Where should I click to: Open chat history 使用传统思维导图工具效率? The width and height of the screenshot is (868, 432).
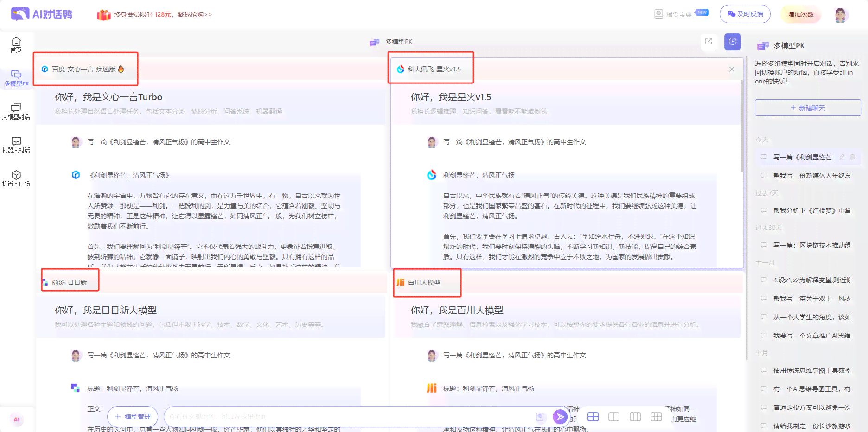[x=808, y=370]
